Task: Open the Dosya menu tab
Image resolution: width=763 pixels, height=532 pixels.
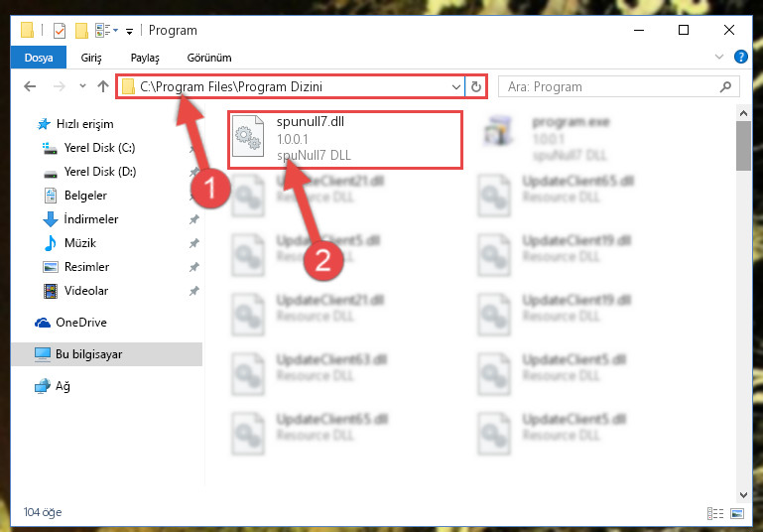Action: click(39, 58)
